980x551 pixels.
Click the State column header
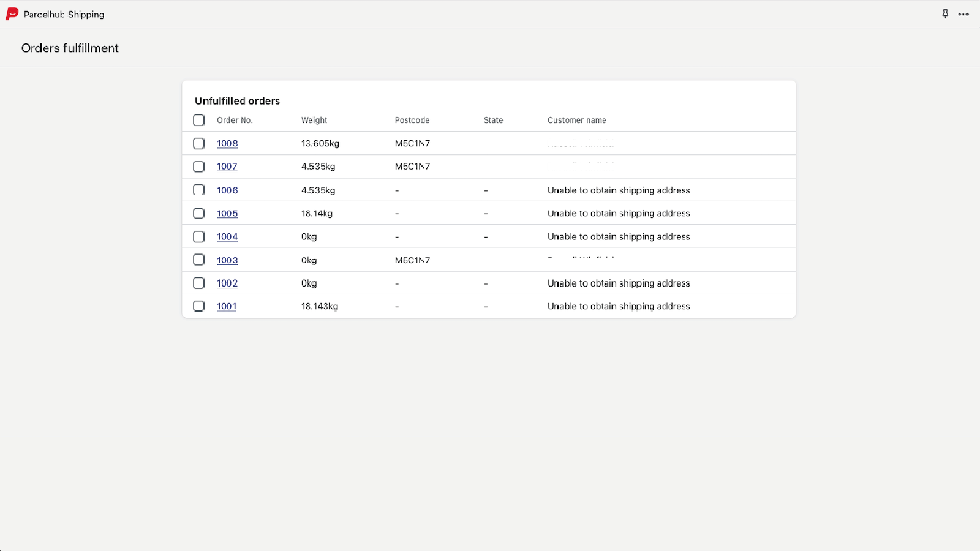point(493,120)
